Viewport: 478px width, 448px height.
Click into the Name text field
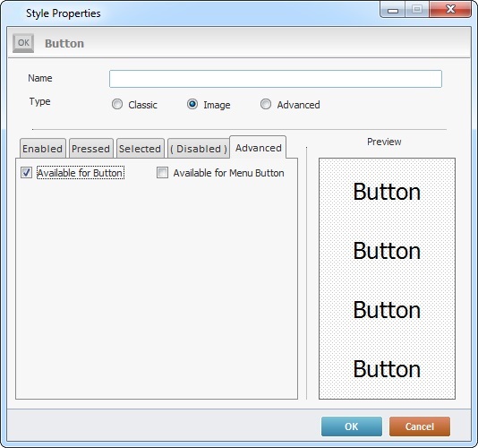(276, 79)
